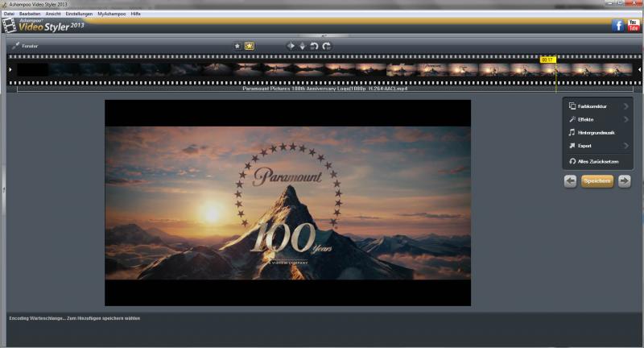The image size is (644, 348).
Task: Open the MyAshampoo menu
Action: tap(111, 14)
